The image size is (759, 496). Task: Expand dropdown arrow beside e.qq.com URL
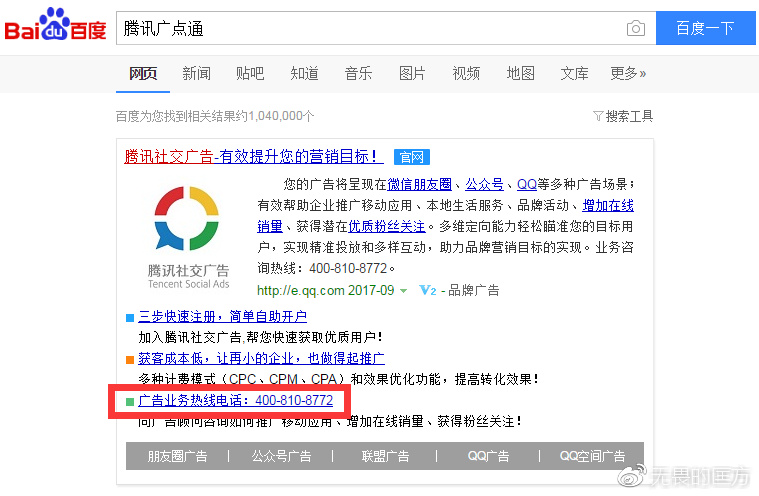pos(403,291)
